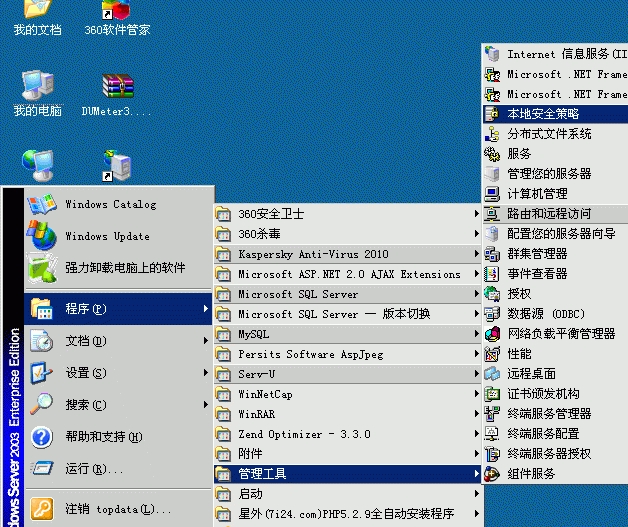Screen dimensions: 628x527
Task: Open 360软件管家 desktop shortcut
Action: 117,16
